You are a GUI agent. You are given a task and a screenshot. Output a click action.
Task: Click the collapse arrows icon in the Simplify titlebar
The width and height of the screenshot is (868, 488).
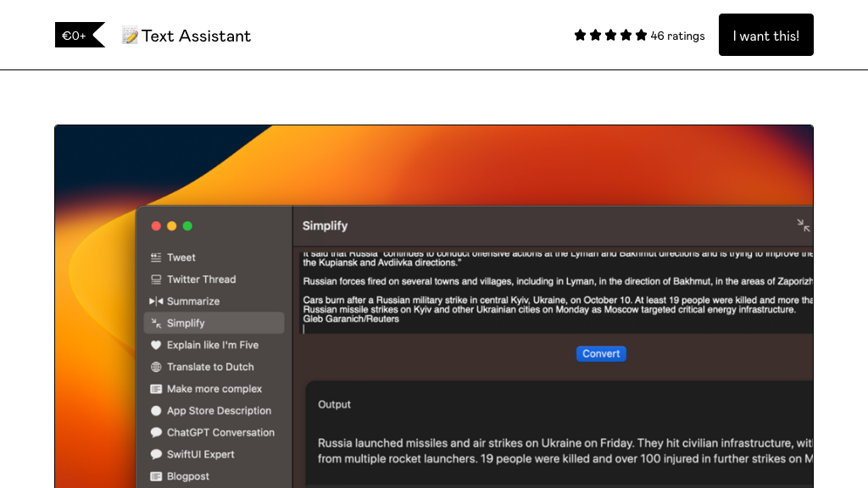[x=802, y=226]
